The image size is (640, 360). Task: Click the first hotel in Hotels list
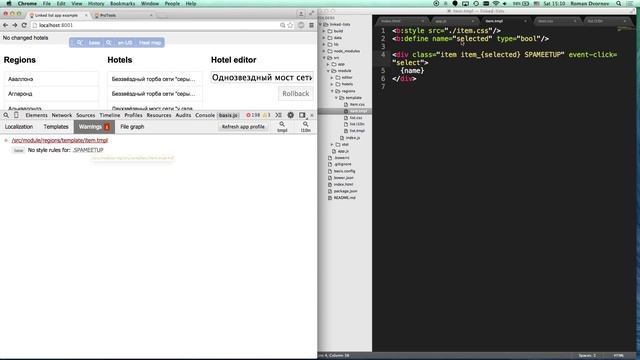pyautogui.click(x=155, y=79)
